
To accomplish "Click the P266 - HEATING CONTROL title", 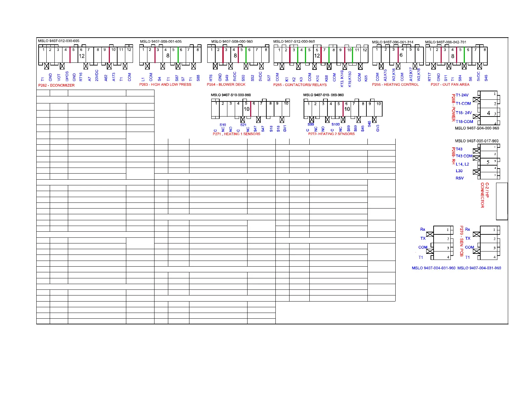I will tap(395, 85).
